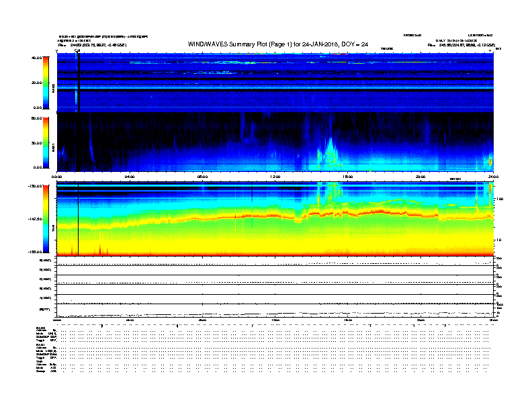Click the bright burst near 15:00 in RAD1
This screenshot has width=532, height=411.
[330, 152]
